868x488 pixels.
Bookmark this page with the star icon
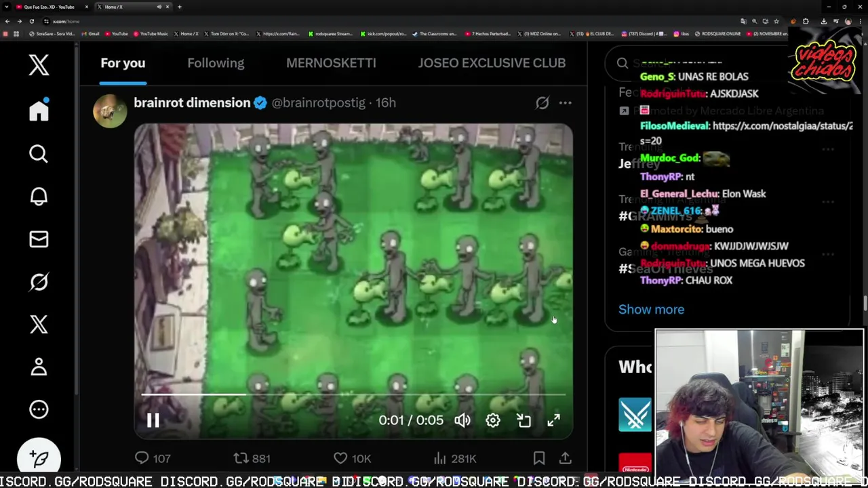[x=776, y=21]
